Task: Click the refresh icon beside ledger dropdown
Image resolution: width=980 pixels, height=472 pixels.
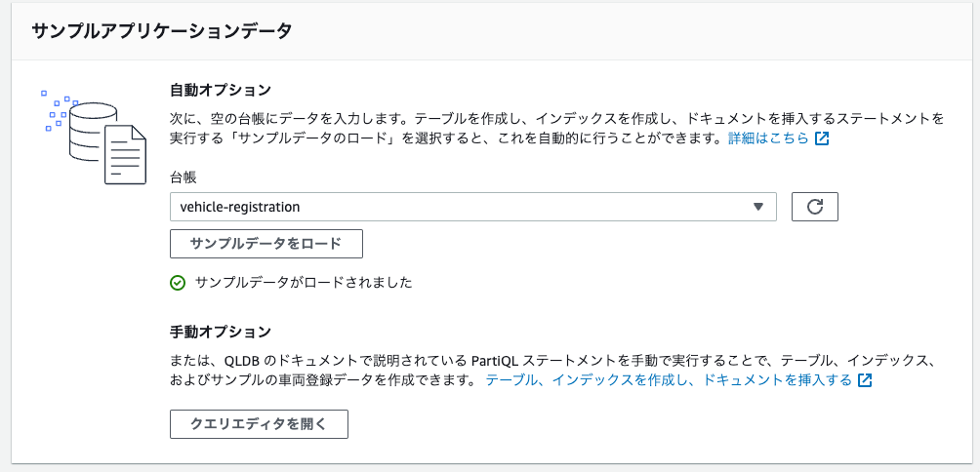Action: 814,207
